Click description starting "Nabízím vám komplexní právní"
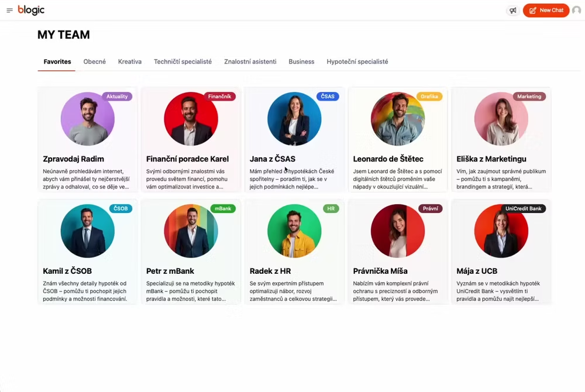Screen dimensions: 585x392 pyautogui.click(x=395, y=291)
